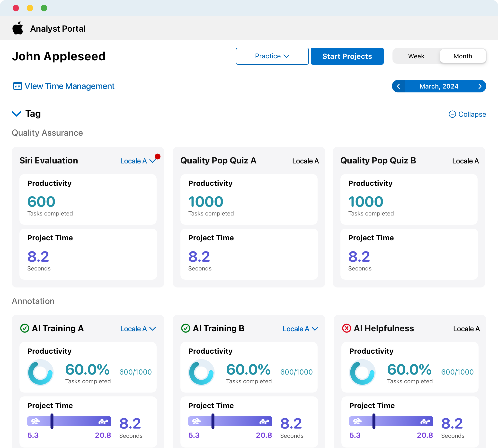Go to previous month arrow
The image size is (498, 448).
click(398, 86)
